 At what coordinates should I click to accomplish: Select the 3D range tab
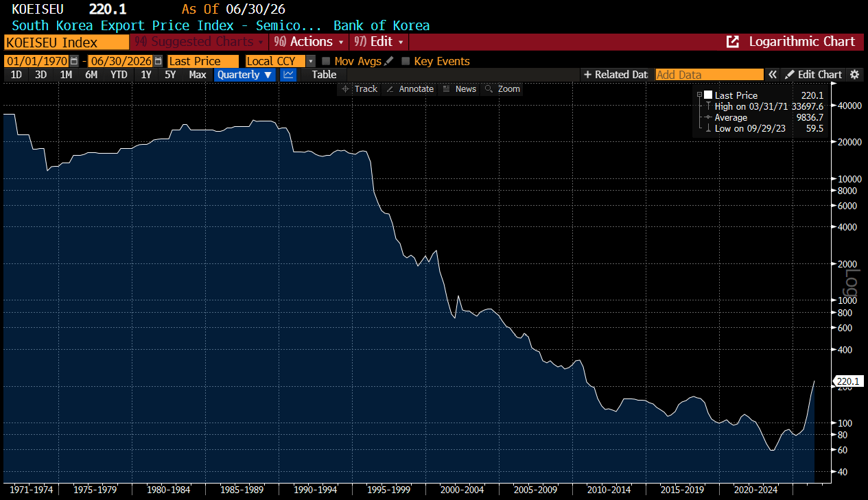41,74
